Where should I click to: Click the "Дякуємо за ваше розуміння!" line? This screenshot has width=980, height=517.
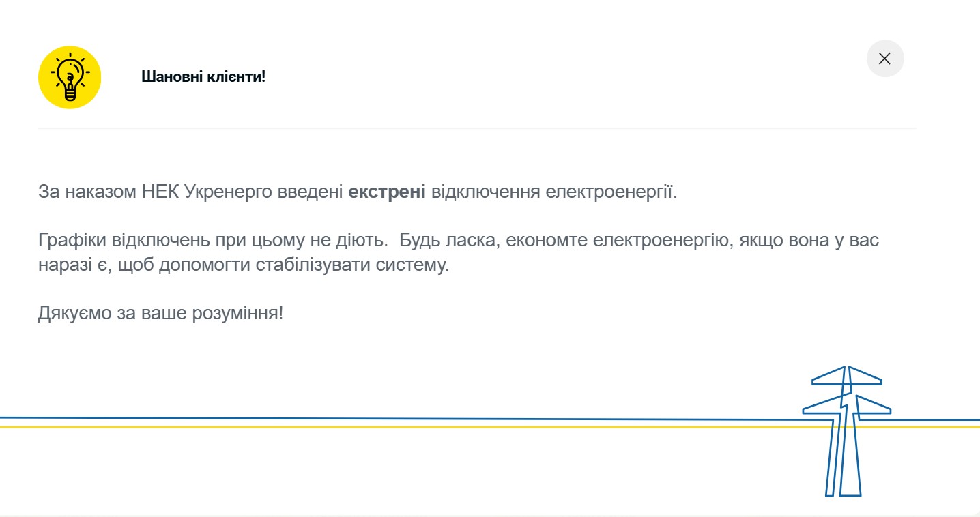click(160, 314)
